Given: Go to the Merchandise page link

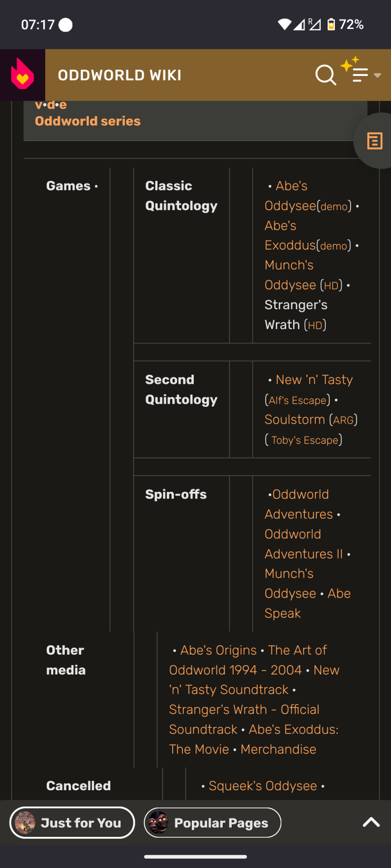Looking at the screenshot, I should coord(278,749).
